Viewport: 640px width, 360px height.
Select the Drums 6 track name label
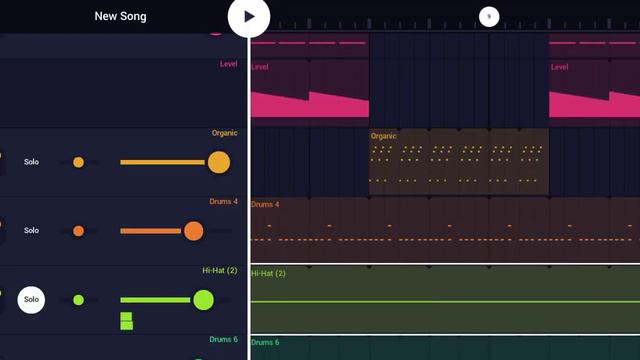pyautogui.click(x=223, y=340)
